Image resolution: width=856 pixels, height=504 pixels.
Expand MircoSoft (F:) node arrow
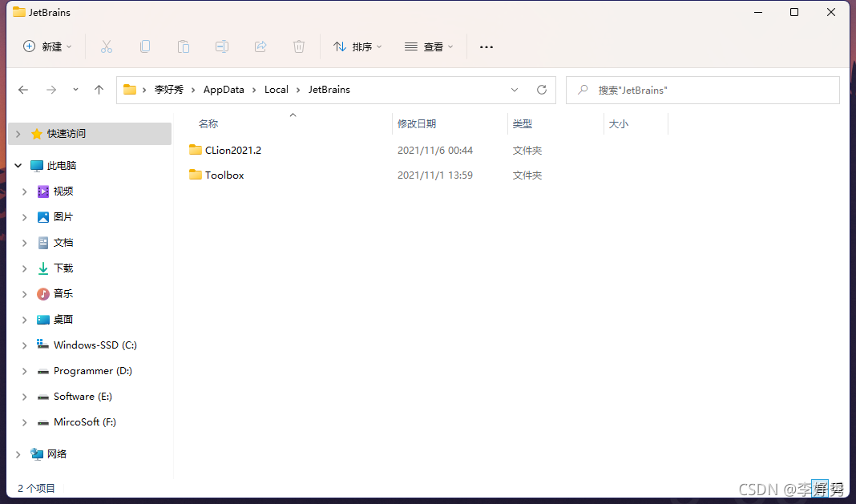click(x=25, y=422)
